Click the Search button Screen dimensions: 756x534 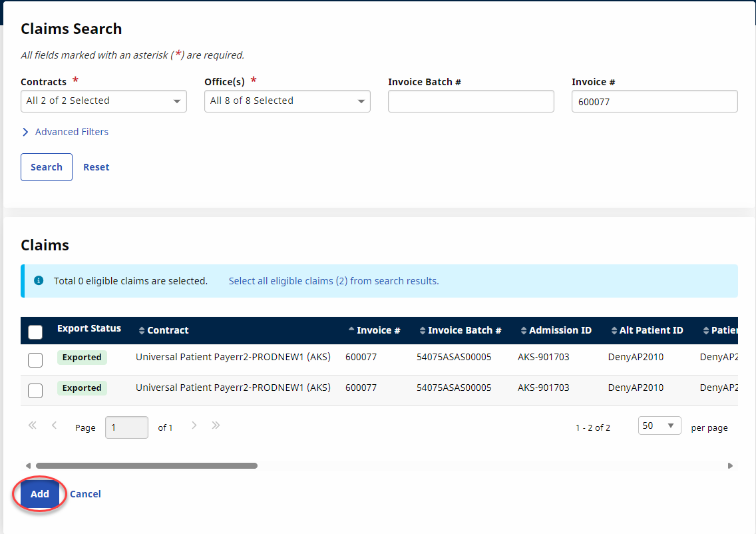[47, 167]
